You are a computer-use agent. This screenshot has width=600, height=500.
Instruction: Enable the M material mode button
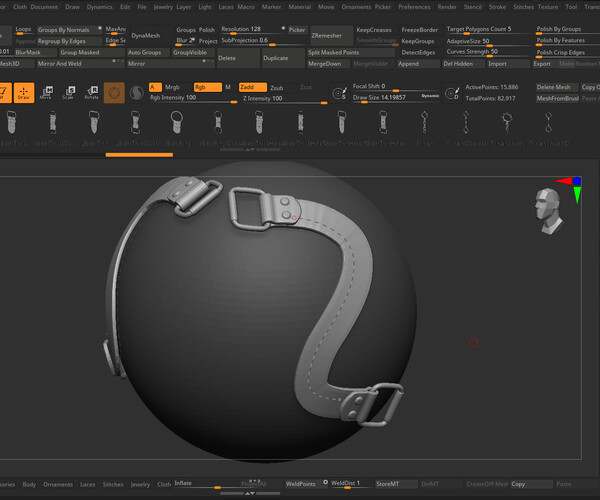228,87
